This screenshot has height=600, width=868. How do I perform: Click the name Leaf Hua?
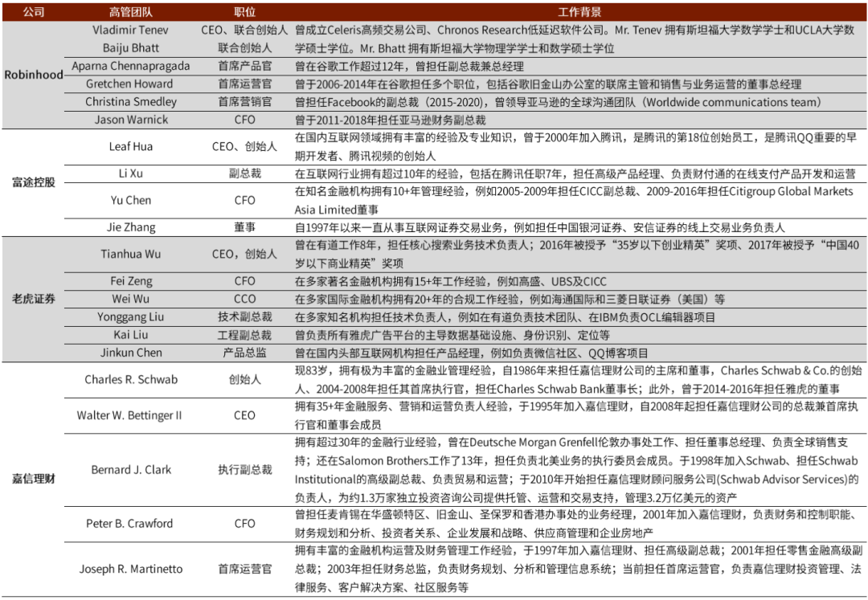click(131, 146)
